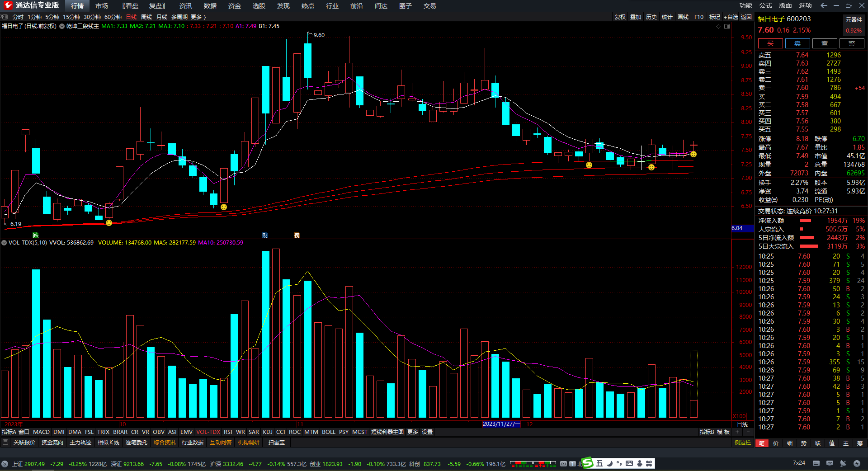Open the 复权 adjustment menu
Screen dimensions: 868x471
(620, 17)
